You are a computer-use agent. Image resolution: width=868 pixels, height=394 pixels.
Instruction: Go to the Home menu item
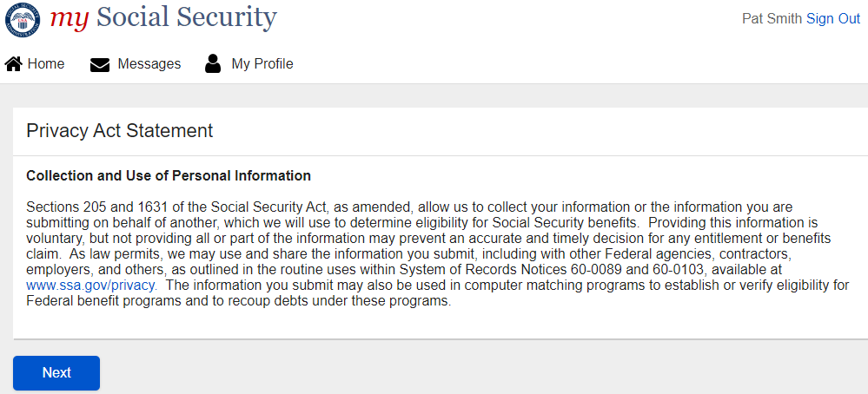pyautogui.click(x=46, y=64)
